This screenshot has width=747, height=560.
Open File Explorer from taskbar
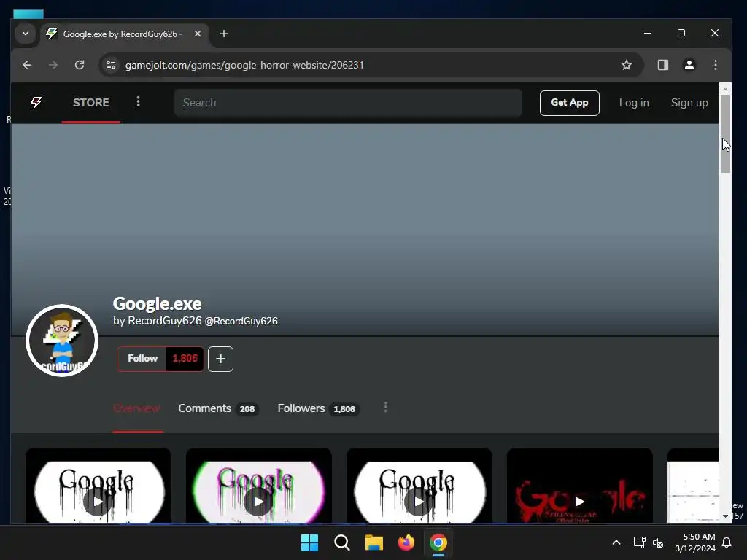[x=374, y=542]
